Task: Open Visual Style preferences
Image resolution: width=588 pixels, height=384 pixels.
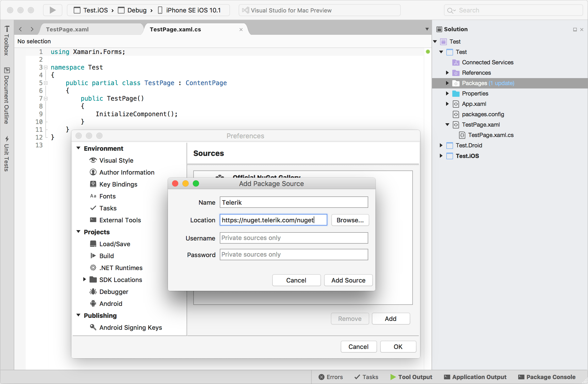Action: point(111,160)
